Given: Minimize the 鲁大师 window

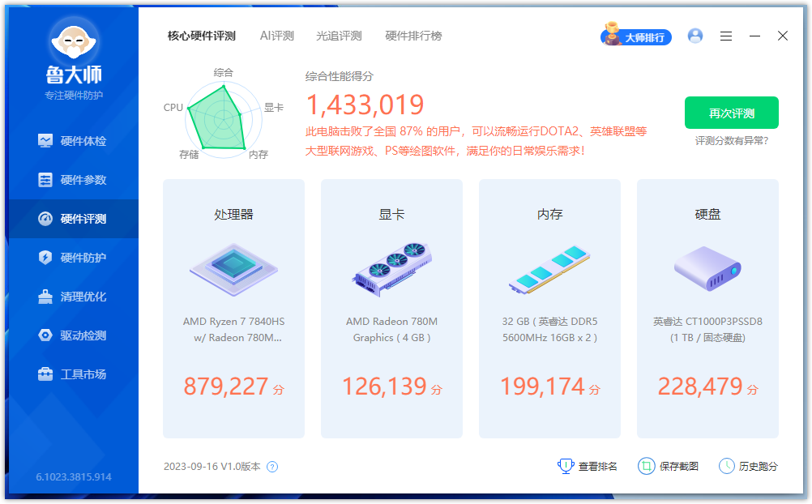Looking at the screenshot, I should (x=754, y=36).
